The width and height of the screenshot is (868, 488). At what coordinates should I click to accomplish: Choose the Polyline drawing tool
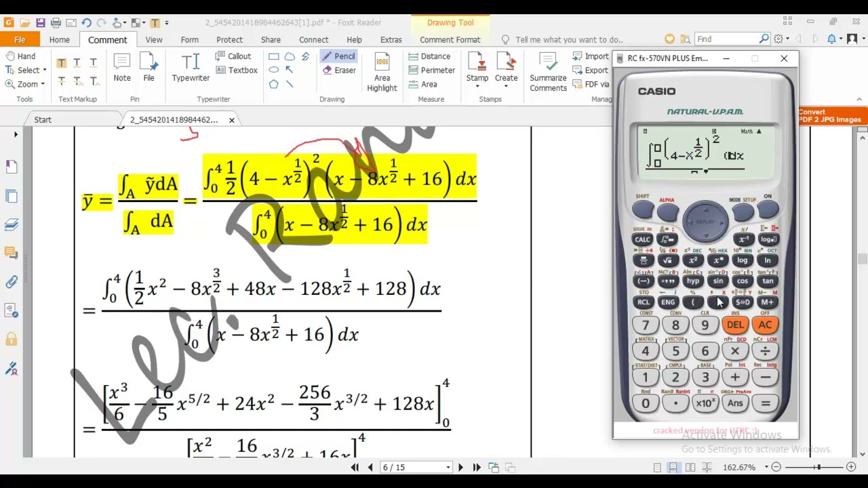(306, 56)
